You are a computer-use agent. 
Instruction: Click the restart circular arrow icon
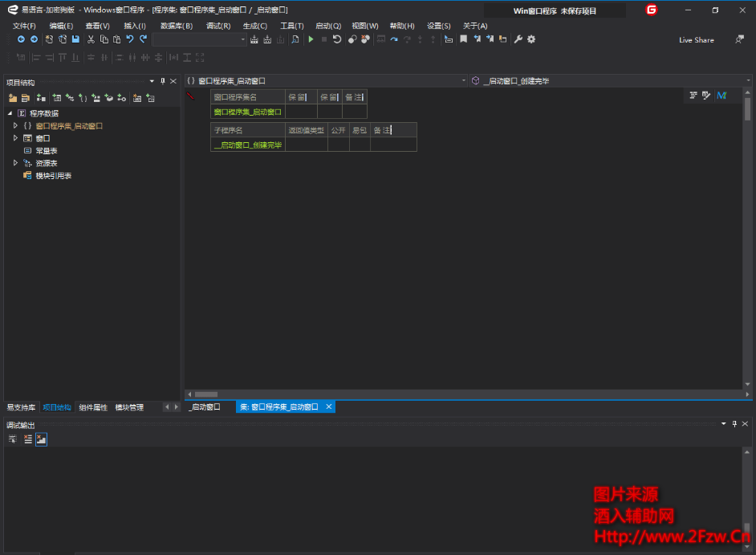(x=337, y=39)
